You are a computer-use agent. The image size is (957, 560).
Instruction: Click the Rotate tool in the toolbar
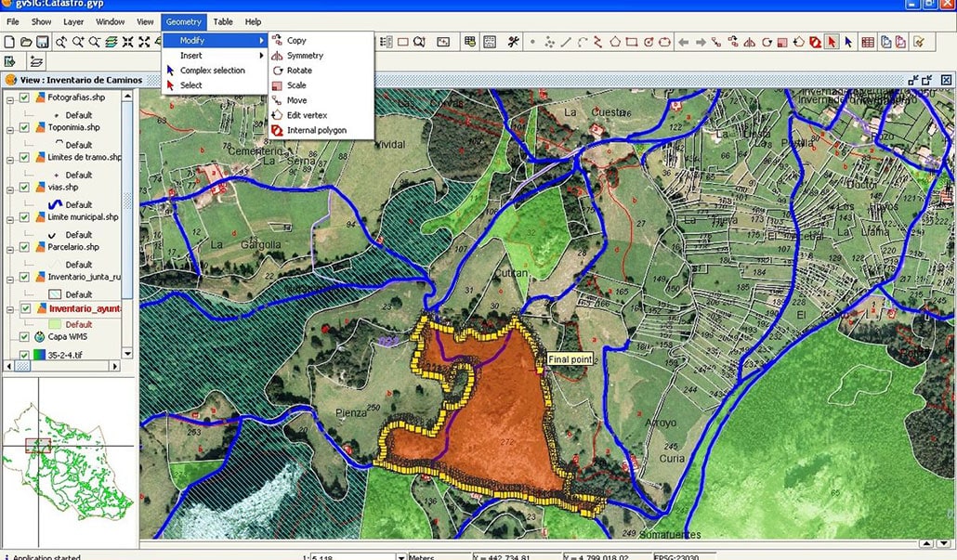coord(766,42)
